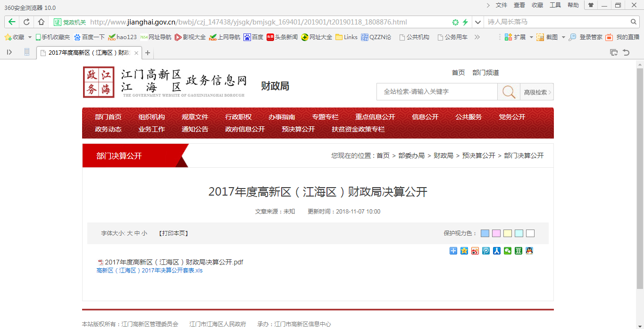Image resolution: width=644 pixels, height=329 pixels.
Task: Select the white eye-protection color
Action: tap(530, 233)
